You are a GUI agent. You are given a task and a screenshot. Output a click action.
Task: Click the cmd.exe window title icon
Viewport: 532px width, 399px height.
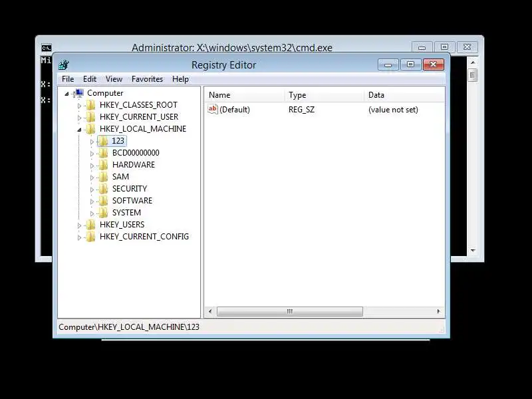click(47, 48)
